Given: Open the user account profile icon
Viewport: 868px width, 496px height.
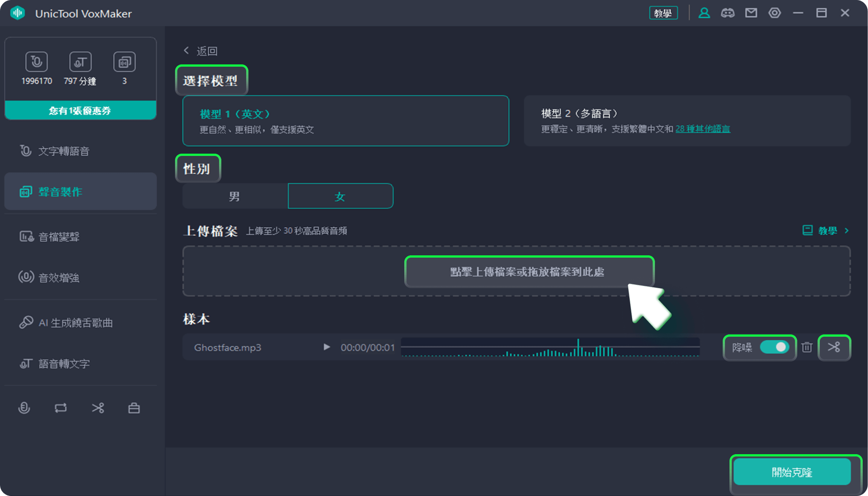Looking at the screenshot, I should pyautogui.click(x=704, y=13).
